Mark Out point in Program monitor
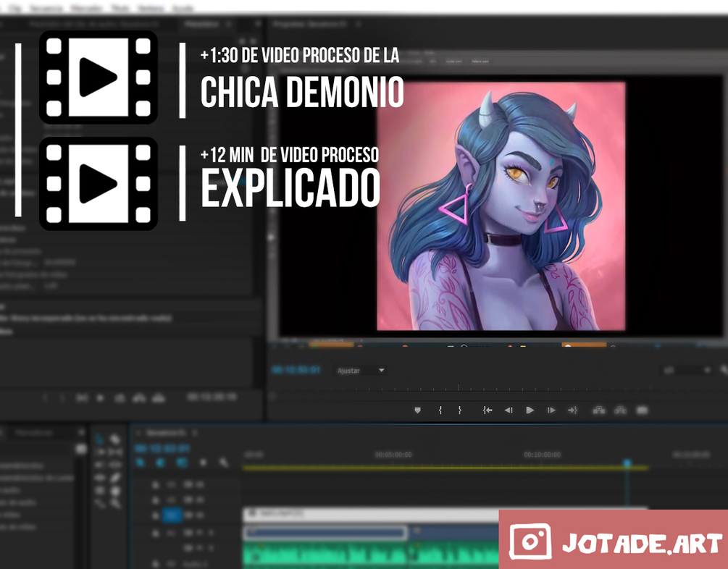Viewport: 728px width, 569px height. (460, 410)
